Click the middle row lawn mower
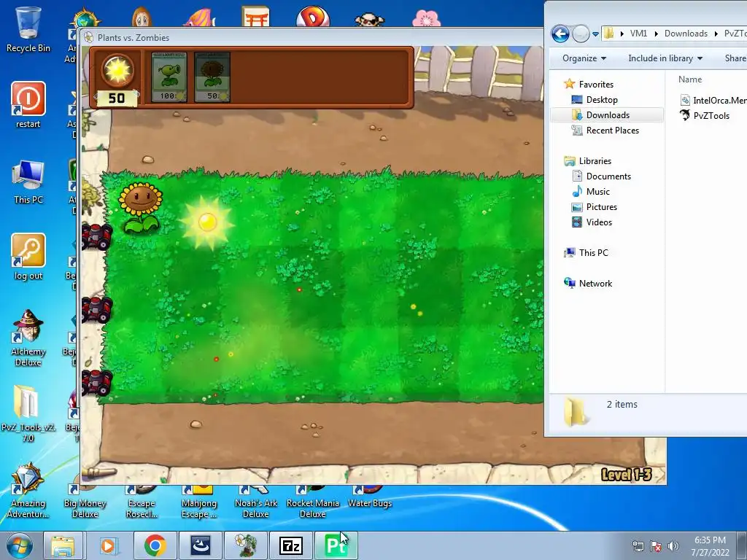 (x=97, y=309)
